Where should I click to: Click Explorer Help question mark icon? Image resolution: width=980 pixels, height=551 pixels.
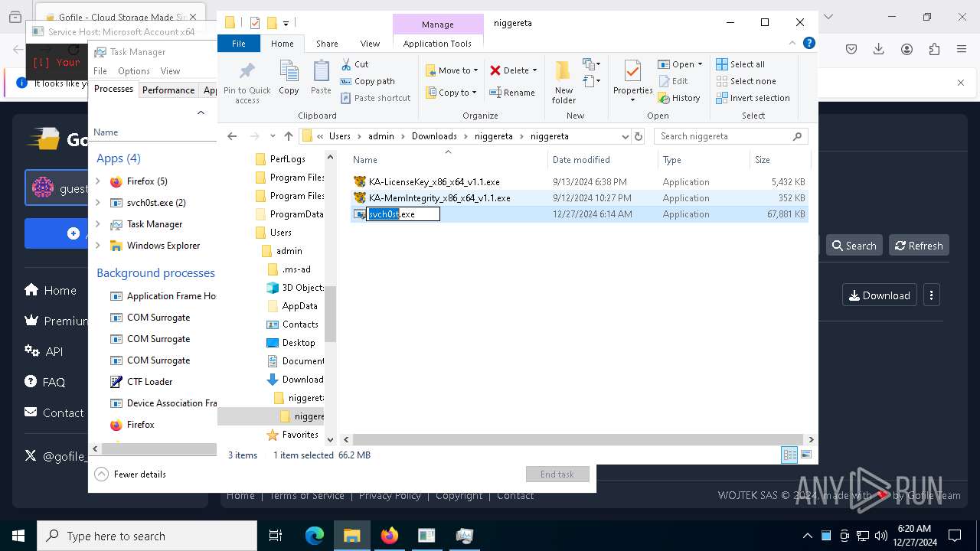pos(808,44)
